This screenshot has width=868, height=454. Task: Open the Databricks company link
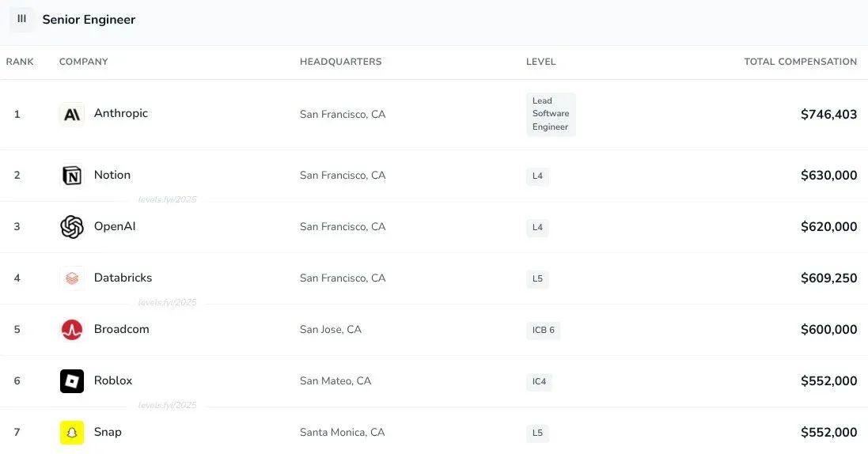coord(123,278)
